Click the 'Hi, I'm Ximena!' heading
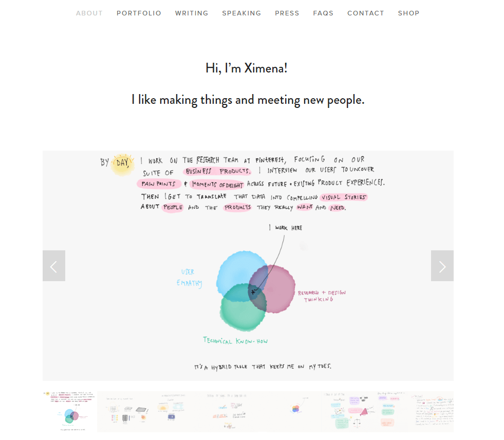 coord(246,68)
